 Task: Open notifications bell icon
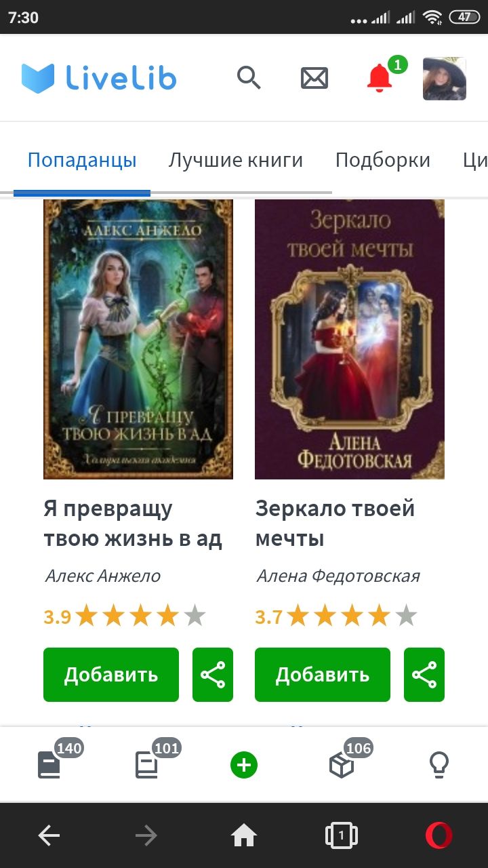tap(380, 78)
